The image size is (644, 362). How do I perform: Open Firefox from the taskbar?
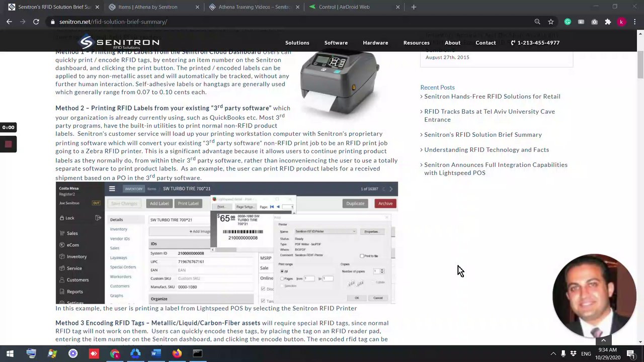[177, 353]
